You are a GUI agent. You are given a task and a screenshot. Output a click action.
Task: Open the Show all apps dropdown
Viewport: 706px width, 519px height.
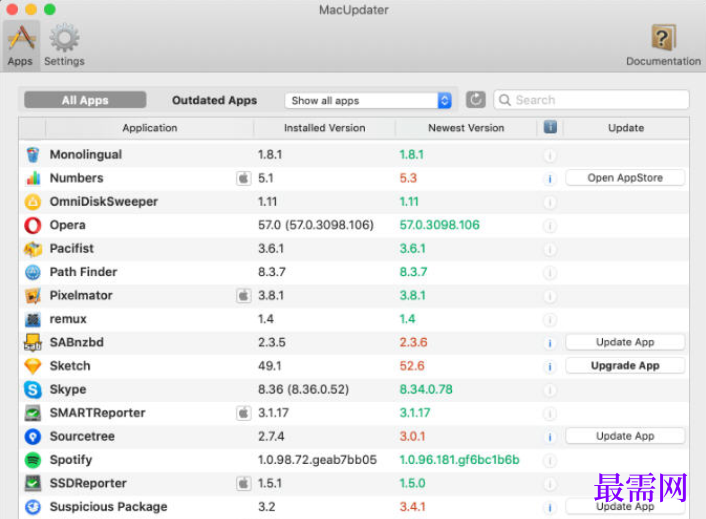pyautogui.click(x=368, y=100)
